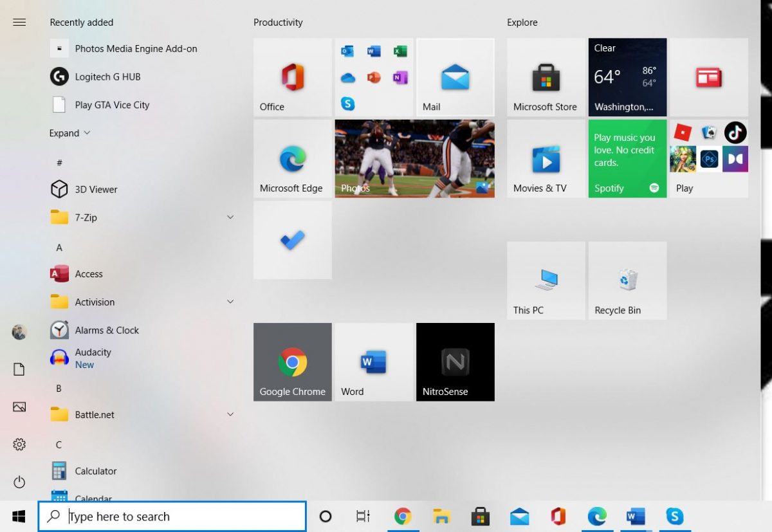Open the Recycle Bin tile

[x=627, y=280]
